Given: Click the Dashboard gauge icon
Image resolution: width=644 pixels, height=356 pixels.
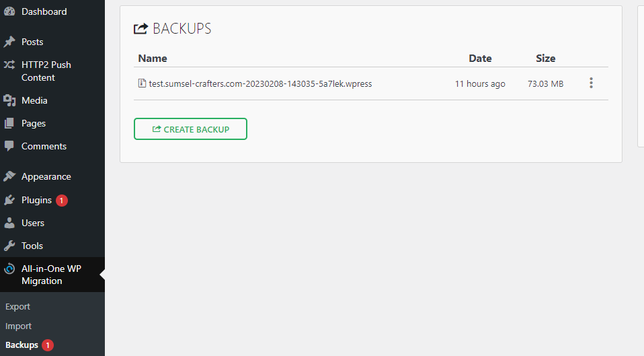Looking at the screenshot, I should click(x=9, y=11).
